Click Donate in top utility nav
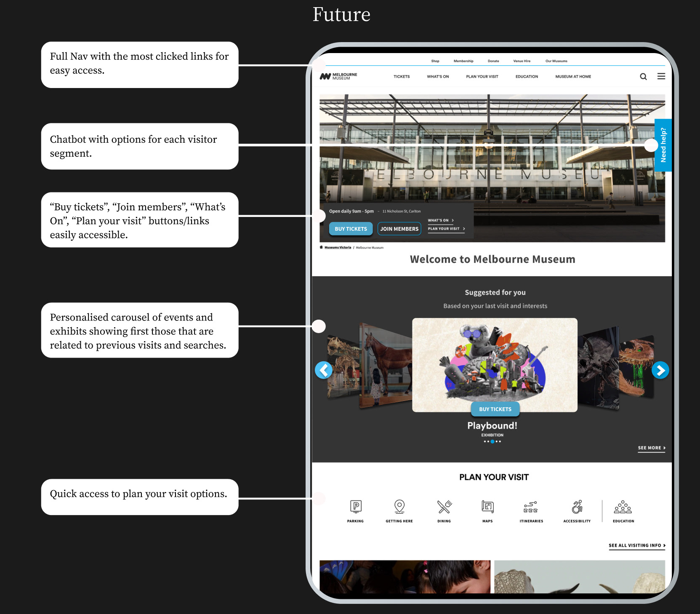 point(493,61)
